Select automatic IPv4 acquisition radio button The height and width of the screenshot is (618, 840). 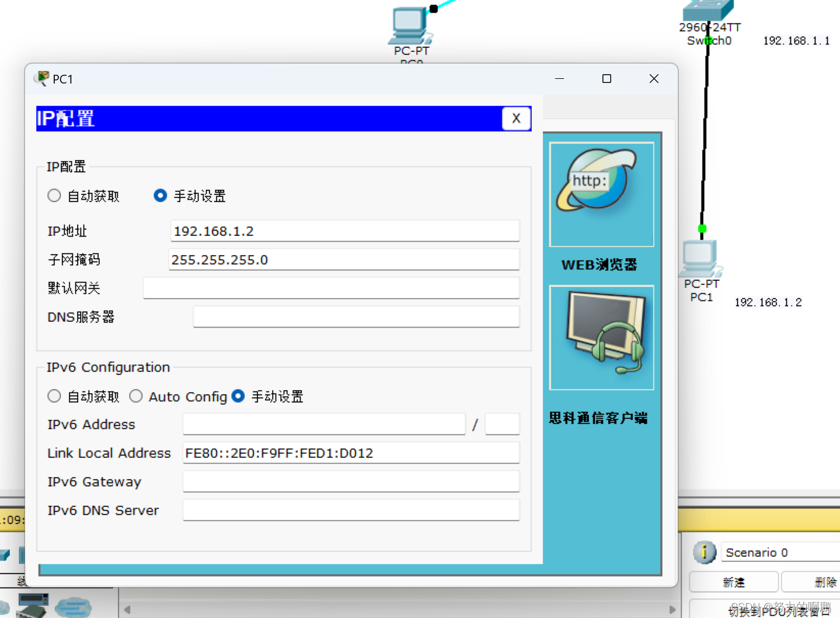pos(54,196)
